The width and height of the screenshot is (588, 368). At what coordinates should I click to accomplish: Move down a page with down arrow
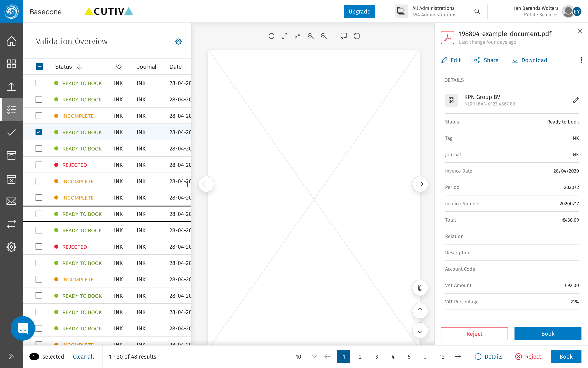click(420, 331)
